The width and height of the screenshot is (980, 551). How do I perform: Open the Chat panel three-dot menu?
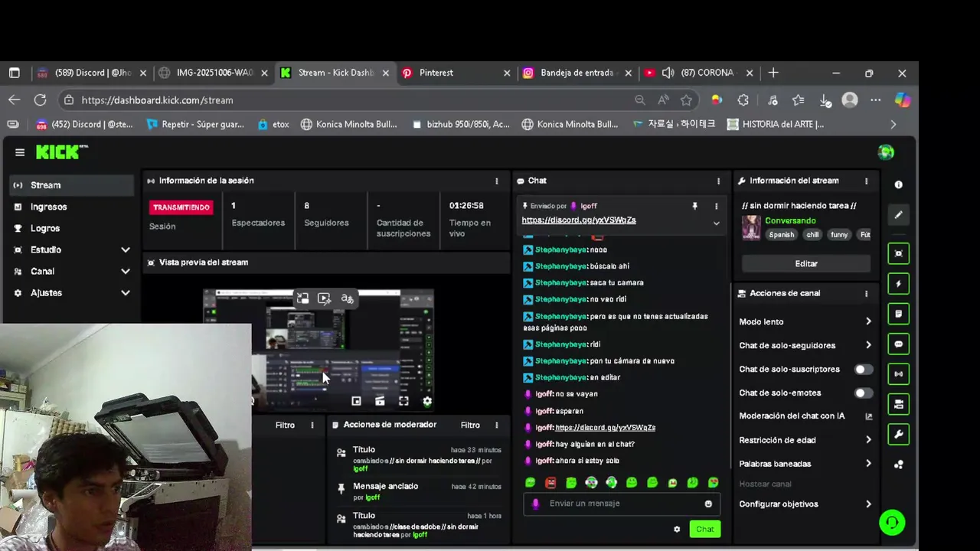[x=718, y=181]
